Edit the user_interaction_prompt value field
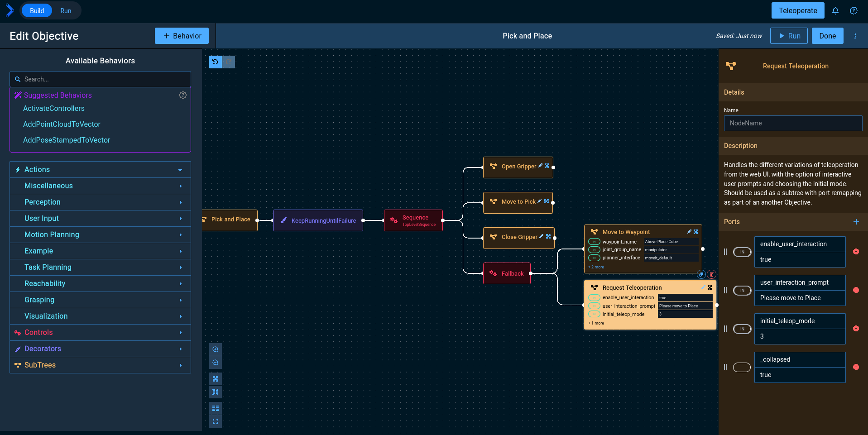Screen dimensions: 868x435 coord(800,298)
